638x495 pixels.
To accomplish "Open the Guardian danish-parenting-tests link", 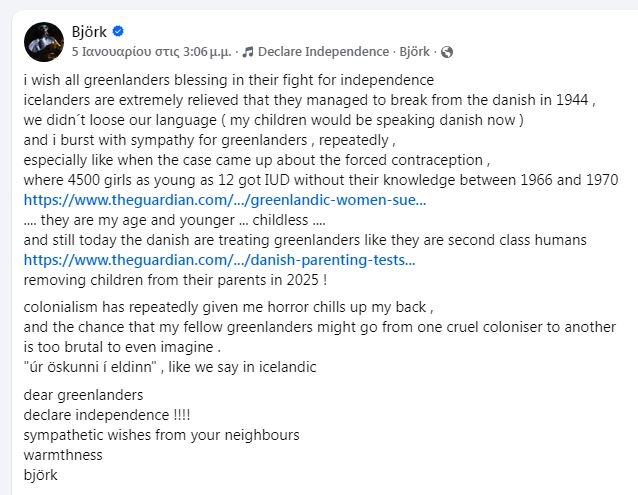I will point(219,260).
